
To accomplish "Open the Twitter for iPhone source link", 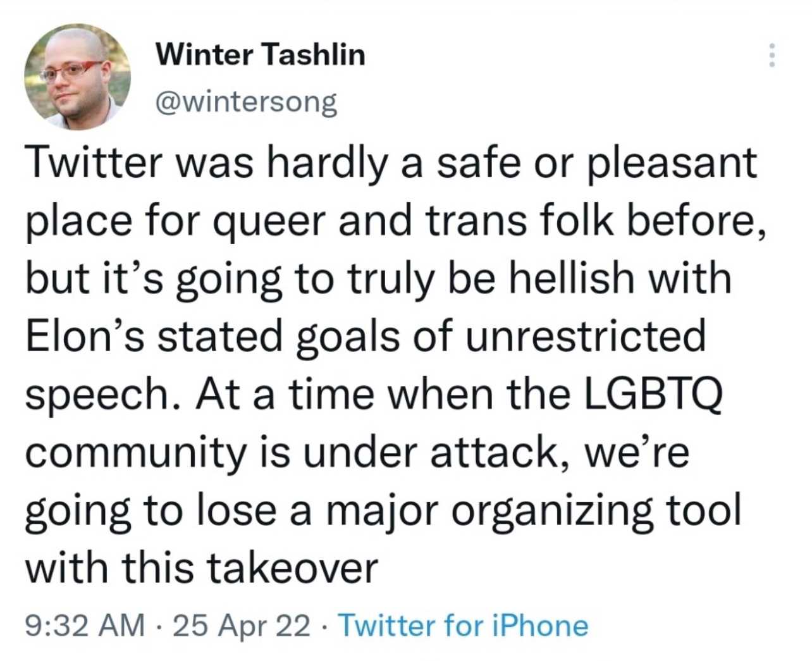I will pos(464,626).
